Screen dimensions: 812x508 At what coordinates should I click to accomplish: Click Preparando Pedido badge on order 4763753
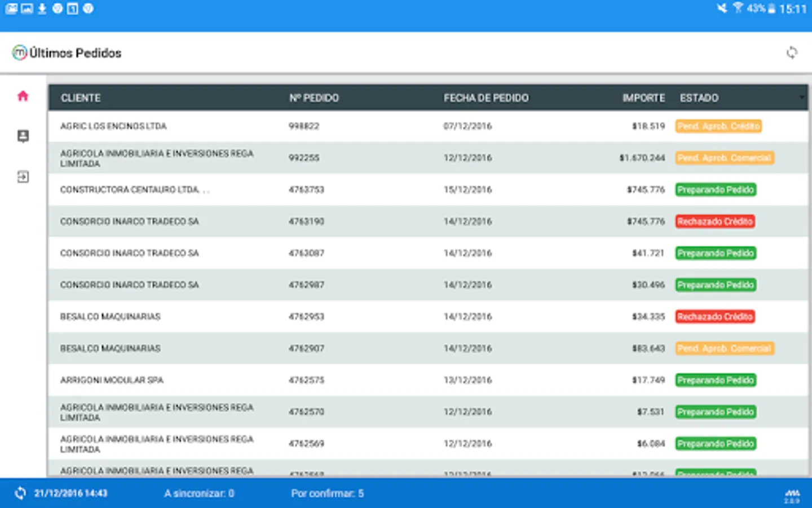(x=716, y=190)
